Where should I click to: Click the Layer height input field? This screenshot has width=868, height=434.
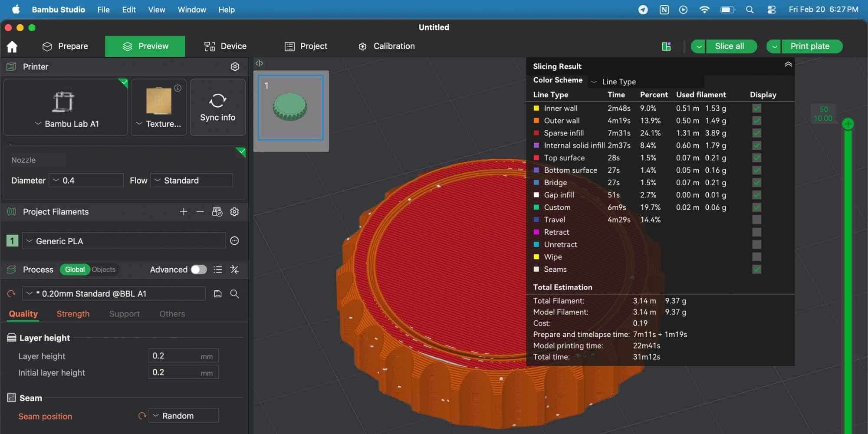tap(183, 356)
